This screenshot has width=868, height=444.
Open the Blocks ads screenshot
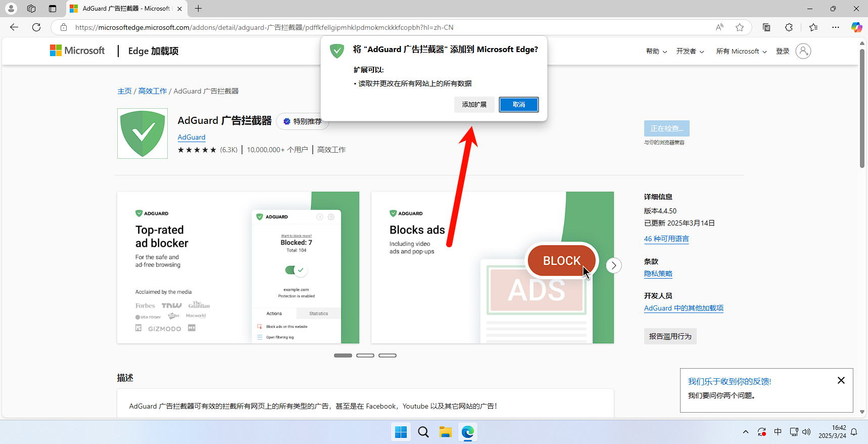pyautogui.click(x=493, y=268)
